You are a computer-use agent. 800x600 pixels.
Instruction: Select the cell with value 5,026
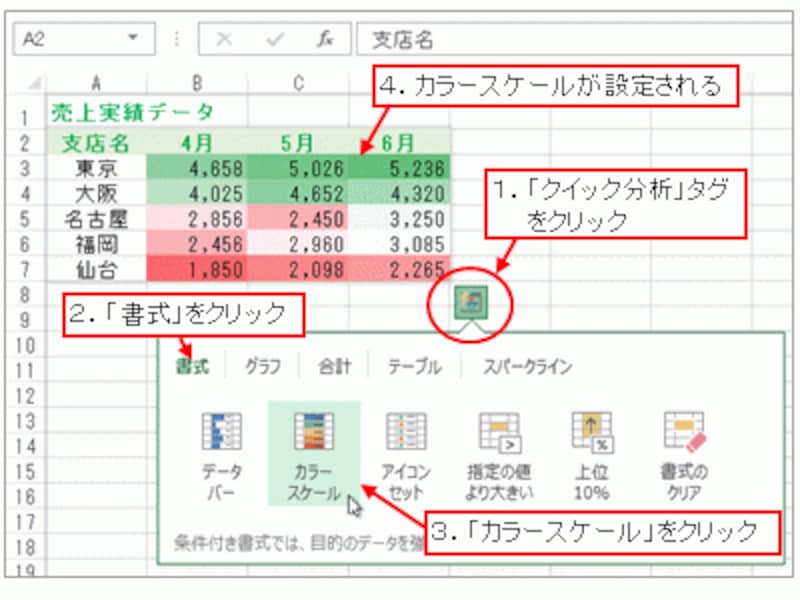(x=298, y=168)
